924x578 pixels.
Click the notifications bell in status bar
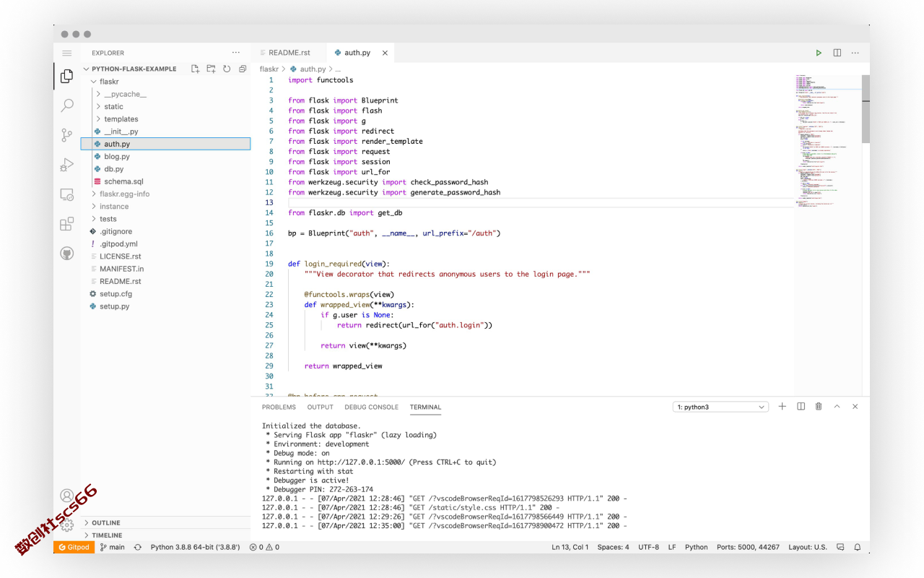(x=858, y=547)
